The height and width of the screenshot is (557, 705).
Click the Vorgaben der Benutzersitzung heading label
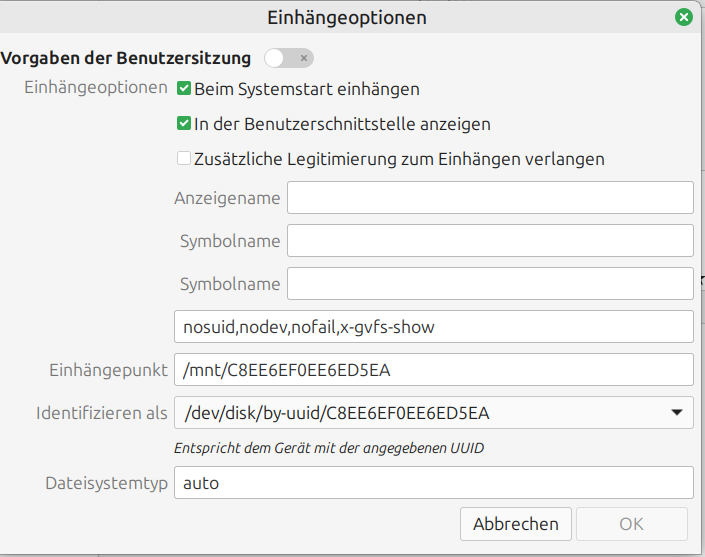127,58
